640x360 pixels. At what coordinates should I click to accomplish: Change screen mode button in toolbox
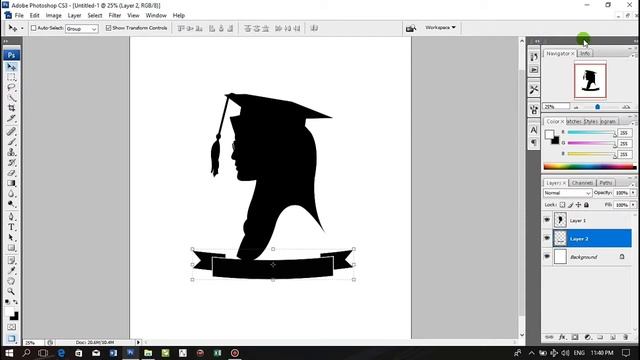(x=11, y=338)
